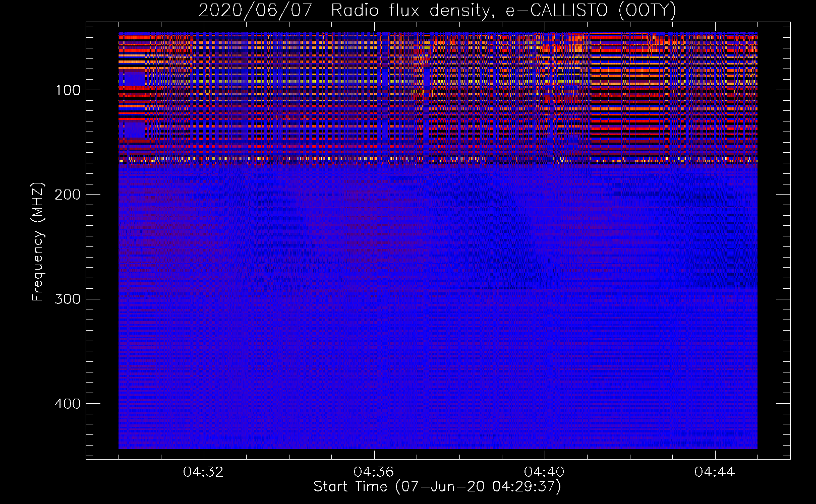Image resolution: width=816 pixels, height=504 pixels.
Task: Click the 'Frequency (MHZ)' axis title
Action: click(x=38, y=242)
